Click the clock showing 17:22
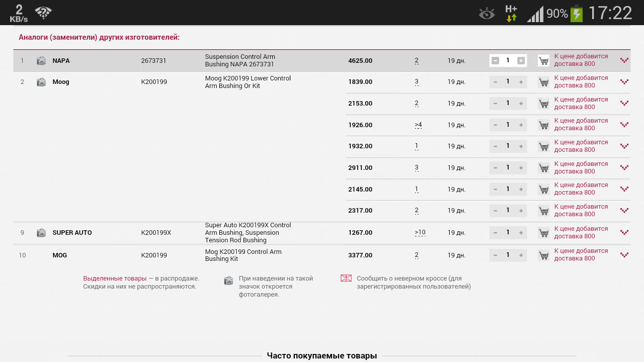The height and width of the screenshot is (362, 644). pyautogui.click(x=610, y=13)
